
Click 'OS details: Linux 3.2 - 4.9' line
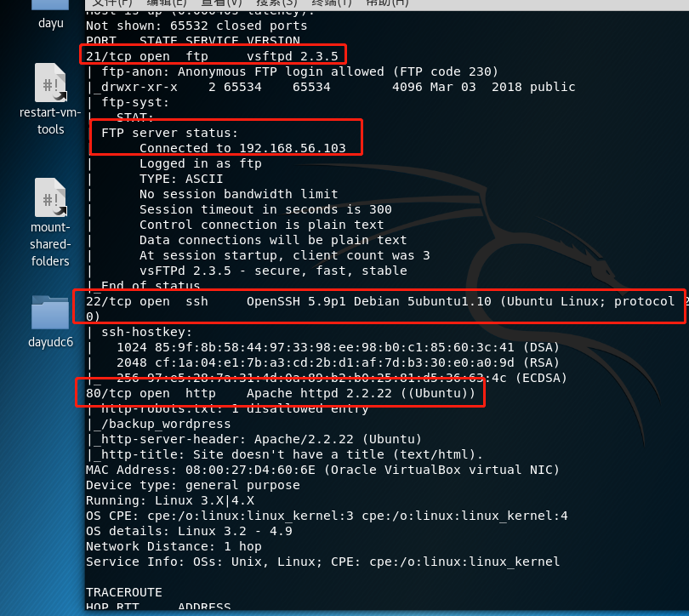point(189,531)
